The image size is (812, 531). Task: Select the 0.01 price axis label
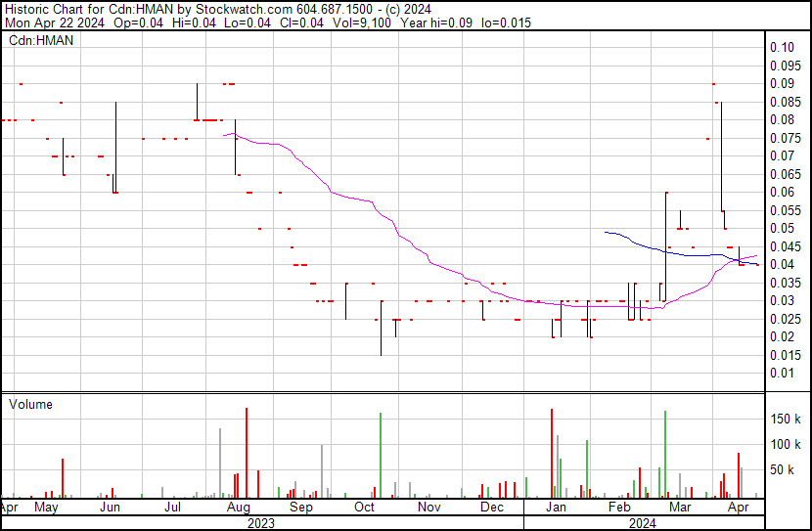[x=781, y=374]
